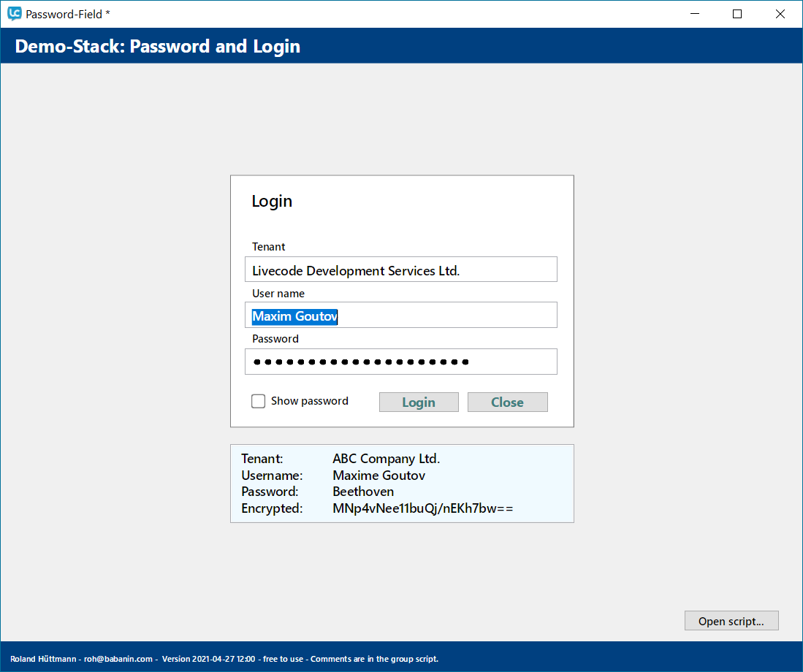The image size is (803, 672).
Task: Click the ABC Company Ltd. tenant value
Action: (386, 459)
